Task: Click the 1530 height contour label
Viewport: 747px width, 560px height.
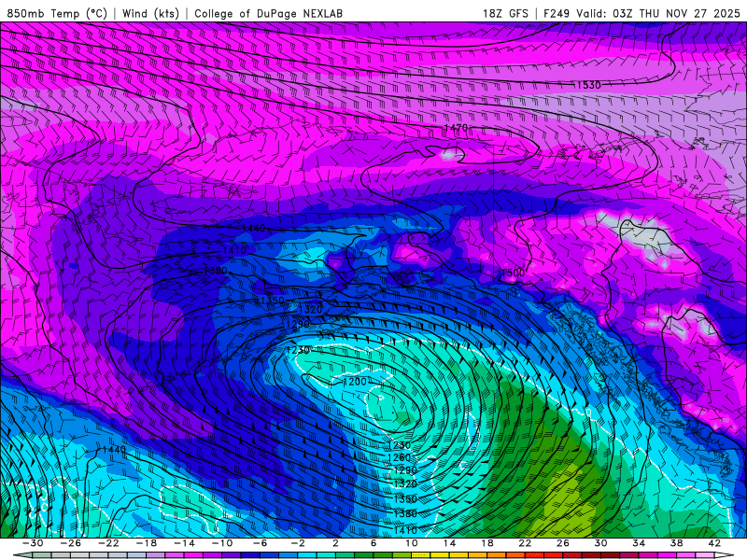Action: [589, 85]
